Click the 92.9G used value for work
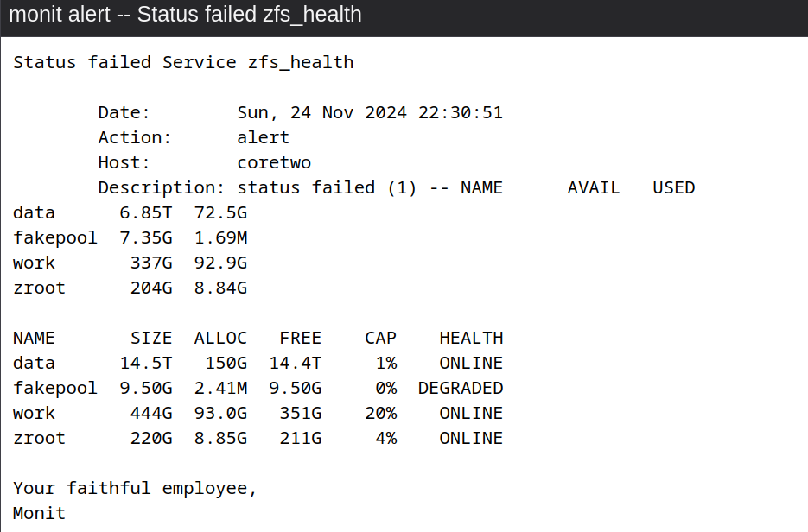Viewport: 808px width, 532px height. tap(220, 263)
